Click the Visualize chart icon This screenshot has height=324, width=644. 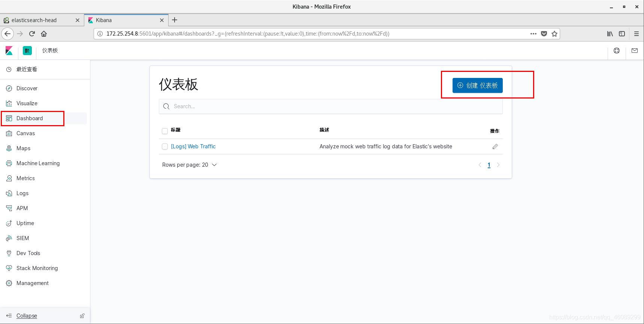[x=9, y=103]
